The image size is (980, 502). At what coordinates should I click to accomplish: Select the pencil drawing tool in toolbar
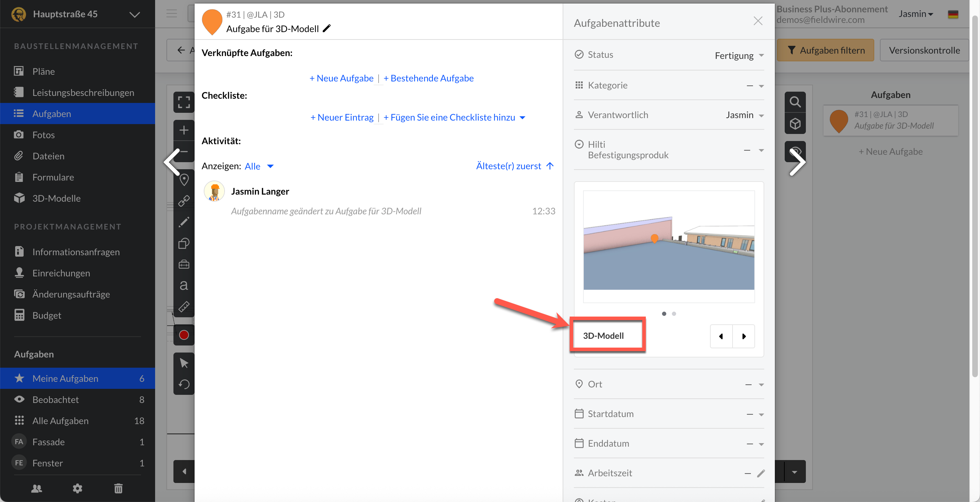184,222
